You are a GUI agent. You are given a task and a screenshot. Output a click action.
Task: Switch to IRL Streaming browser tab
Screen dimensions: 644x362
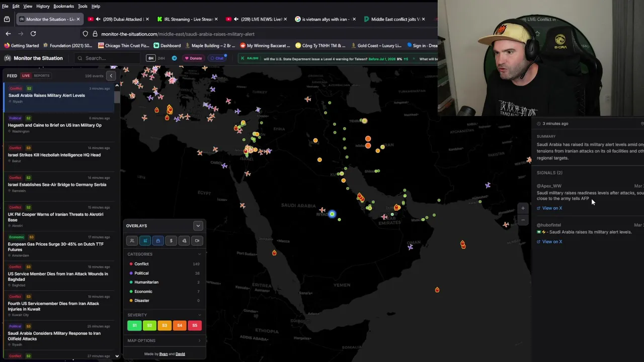(187, 19)
